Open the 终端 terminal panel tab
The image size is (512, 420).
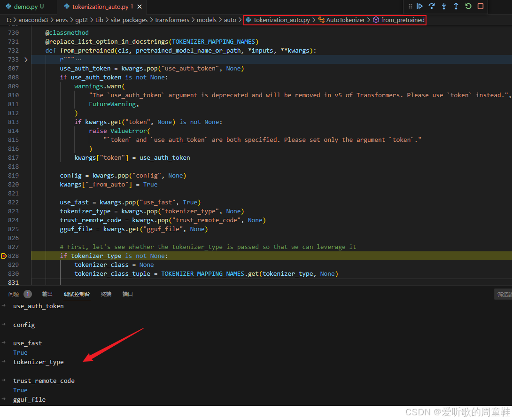click(106, 294)
